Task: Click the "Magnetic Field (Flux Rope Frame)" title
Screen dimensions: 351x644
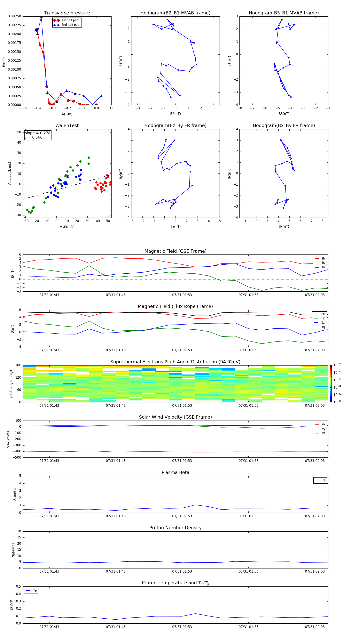Action: (175, 307)
